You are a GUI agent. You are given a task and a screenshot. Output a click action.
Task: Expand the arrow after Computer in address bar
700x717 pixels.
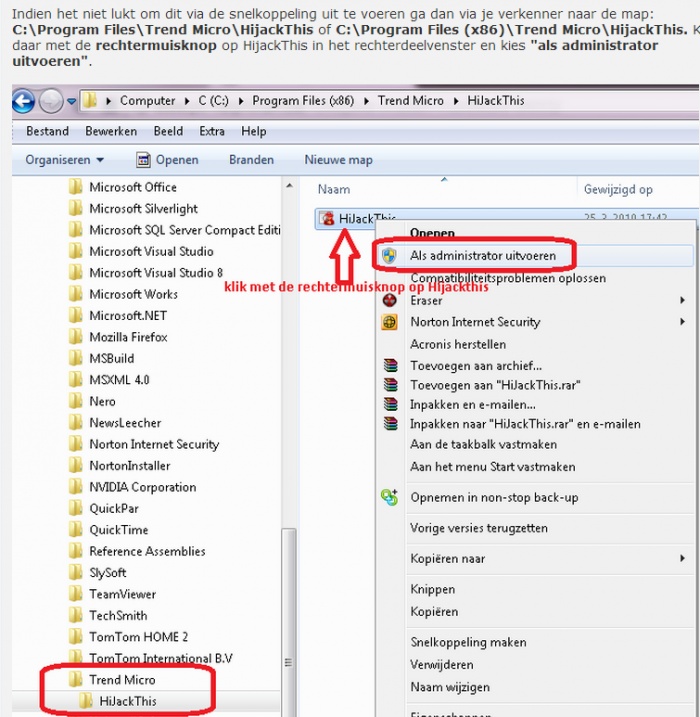[187, 101]
